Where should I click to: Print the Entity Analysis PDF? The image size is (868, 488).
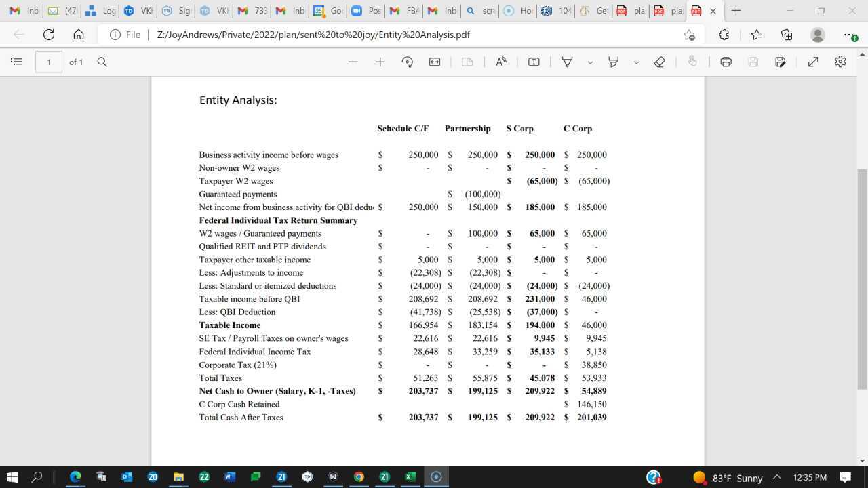click(x=726, y=62)
